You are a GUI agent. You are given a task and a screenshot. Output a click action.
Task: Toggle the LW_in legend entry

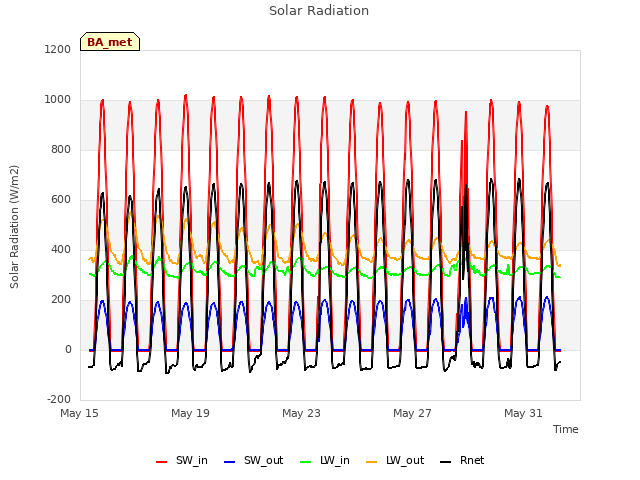click(x=325, y=460)
